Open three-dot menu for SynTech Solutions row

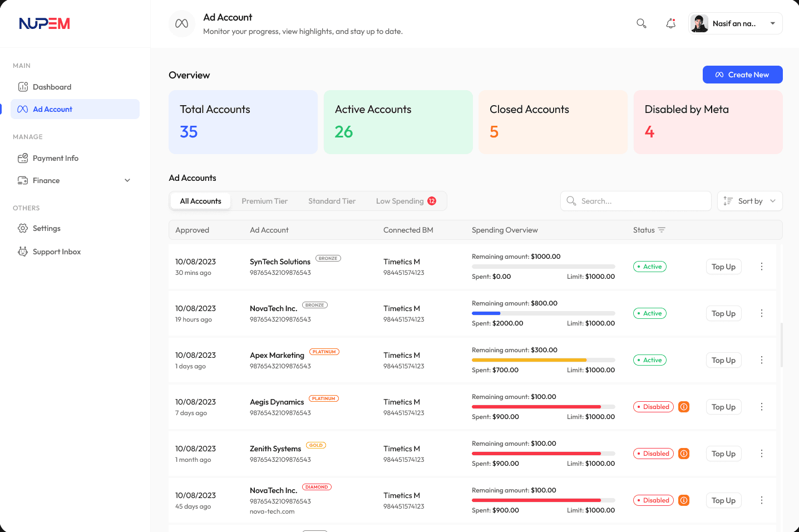pos(761,267)
